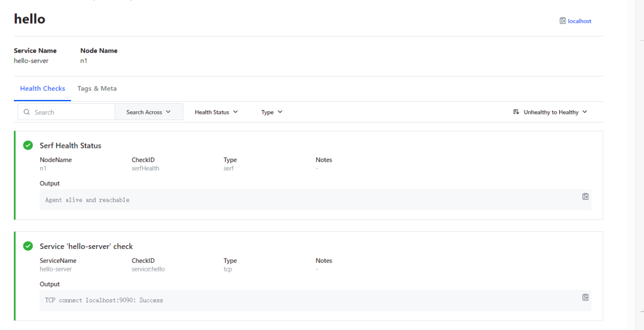
Task: Open the Search Across dropdown
Action: pyautogui.click(x=148, y=112)
